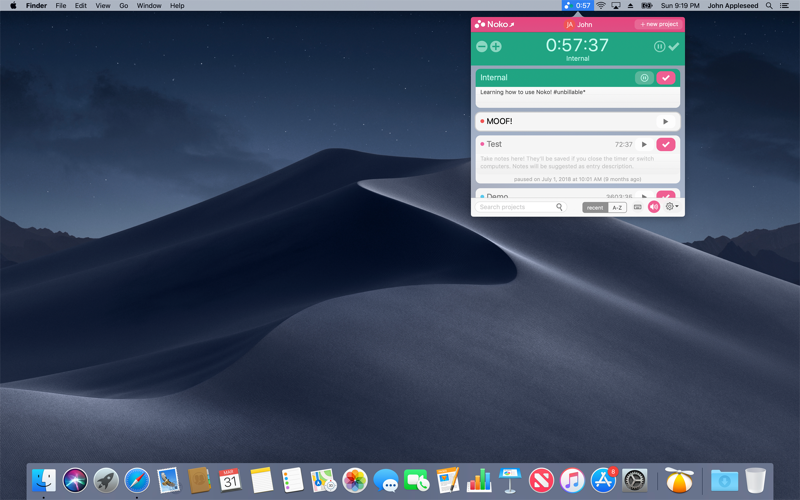
Task: Open Safari from the Dock
Action: [x=137, y=481]
